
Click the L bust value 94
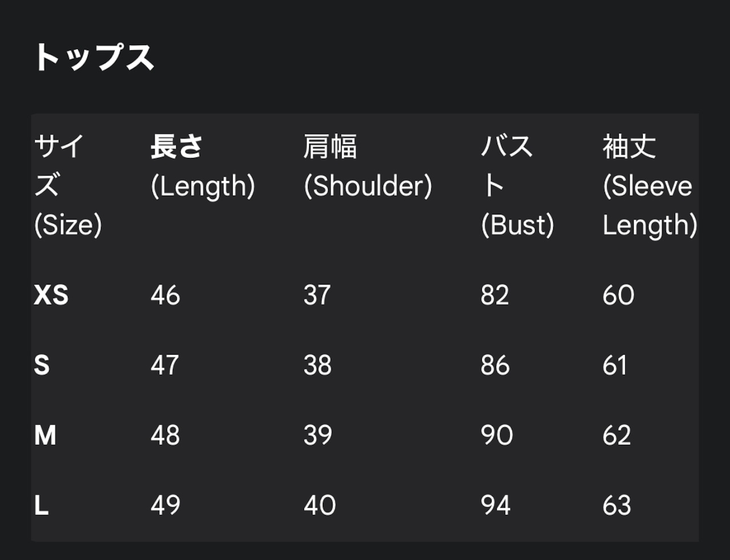pyautogui.click(x=496, y=506)
